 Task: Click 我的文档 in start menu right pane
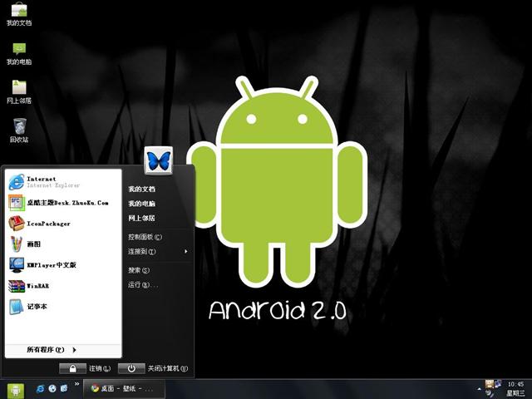coord(142,189)
